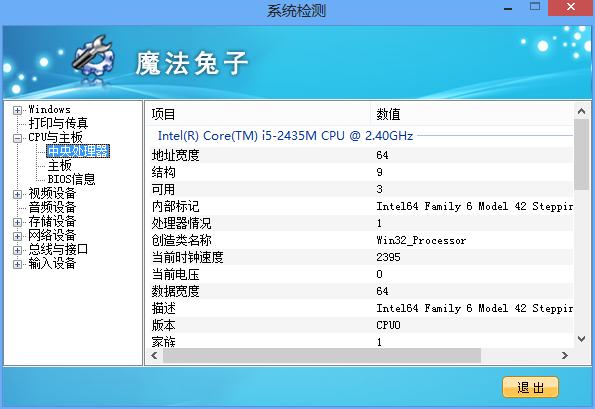Collapse the CPU与主板 tree node
595x409 pixels.
[x=17, y=138]
